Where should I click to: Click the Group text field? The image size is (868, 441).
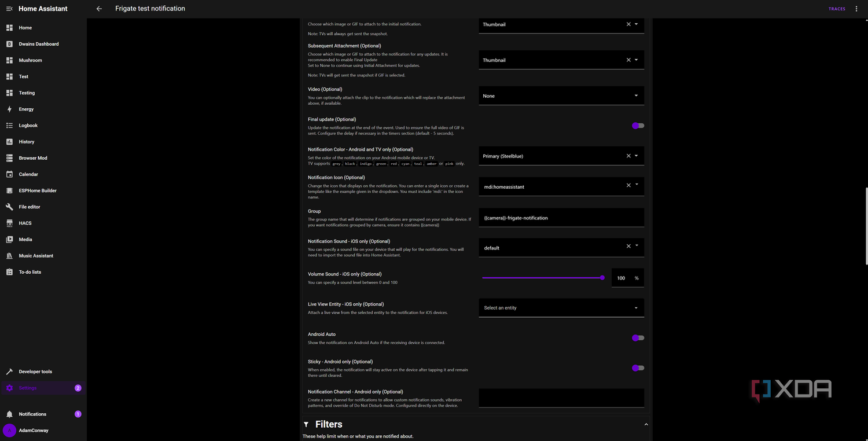tap(561, 218)
